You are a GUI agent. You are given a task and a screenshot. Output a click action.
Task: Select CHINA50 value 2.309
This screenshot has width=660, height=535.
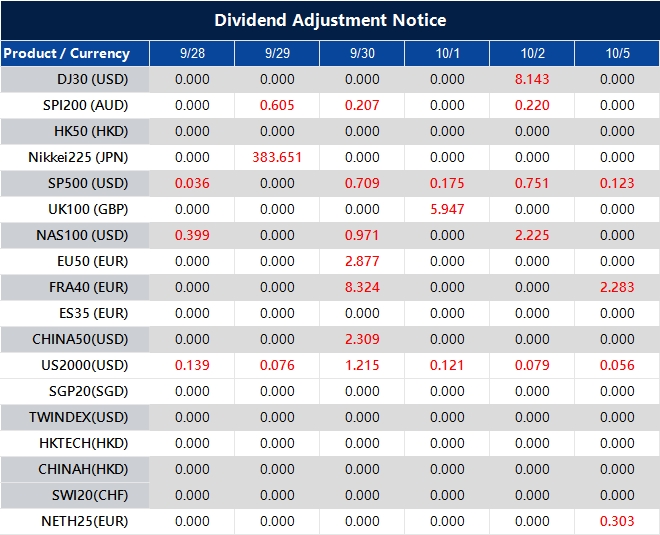[362, 339]
